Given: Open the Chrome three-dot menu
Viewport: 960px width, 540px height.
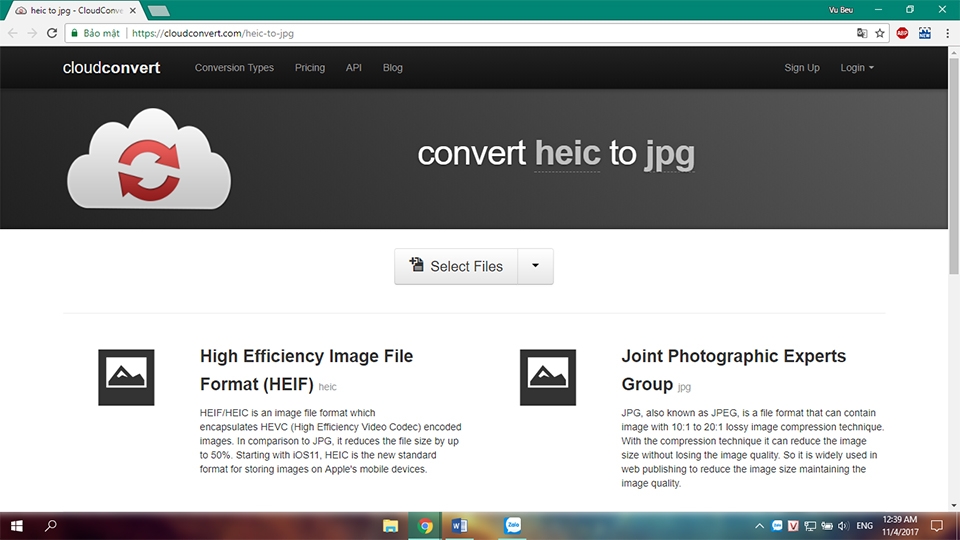Looking at the screenshot, I should pos(947,33).
